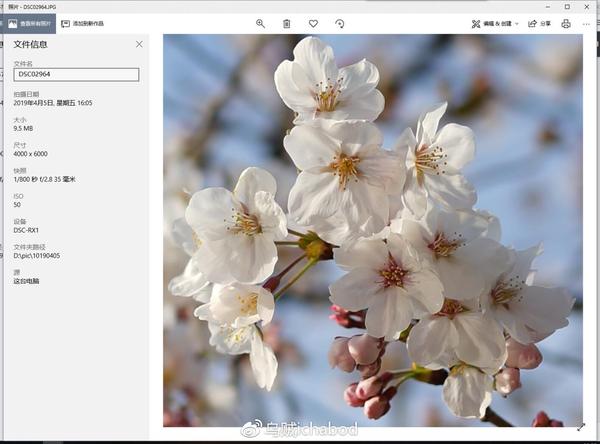This screenshot has width=600, height=444.
Task: Maximize the Photos window
Action: pyautogui.click(x=567, y=7)
